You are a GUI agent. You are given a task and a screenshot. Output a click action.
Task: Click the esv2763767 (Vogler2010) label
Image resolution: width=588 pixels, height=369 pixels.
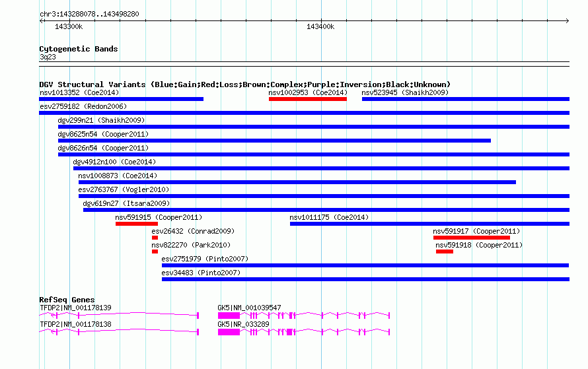pyautogui.click(x=124, y=189)
